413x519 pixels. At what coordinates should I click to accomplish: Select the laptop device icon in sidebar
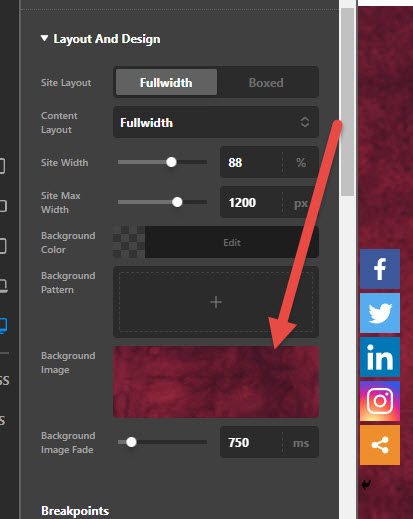pos(3,286)
